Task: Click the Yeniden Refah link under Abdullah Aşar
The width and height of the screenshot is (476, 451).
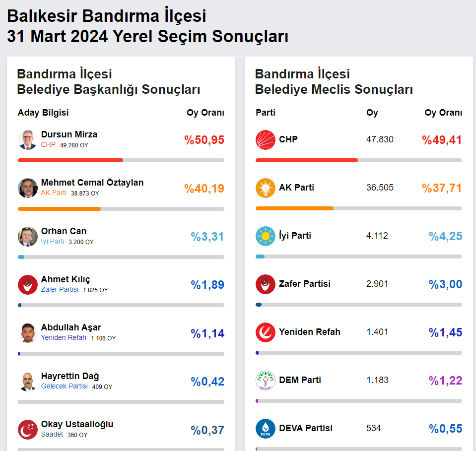Action: (64, 337)
